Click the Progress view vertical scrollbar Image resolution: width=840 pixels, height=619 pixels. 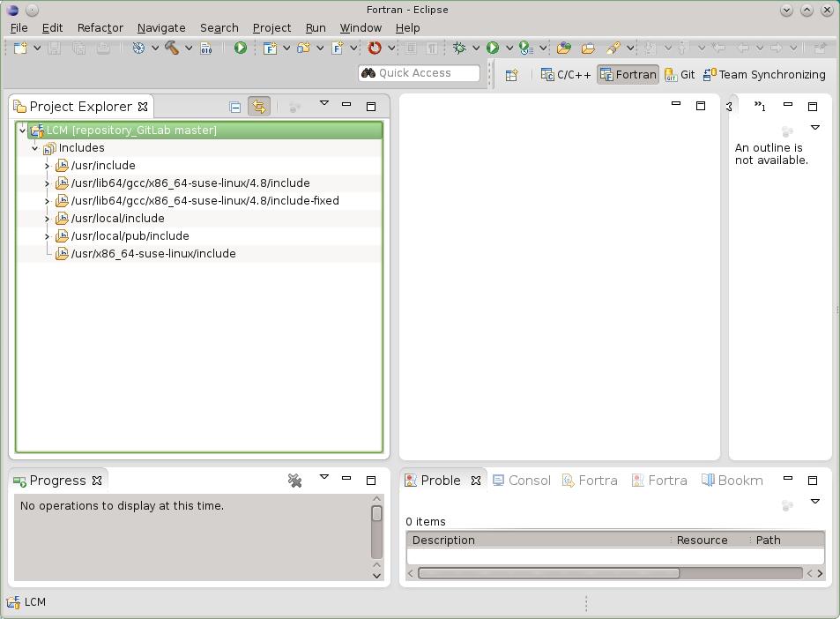pos(376,537)
